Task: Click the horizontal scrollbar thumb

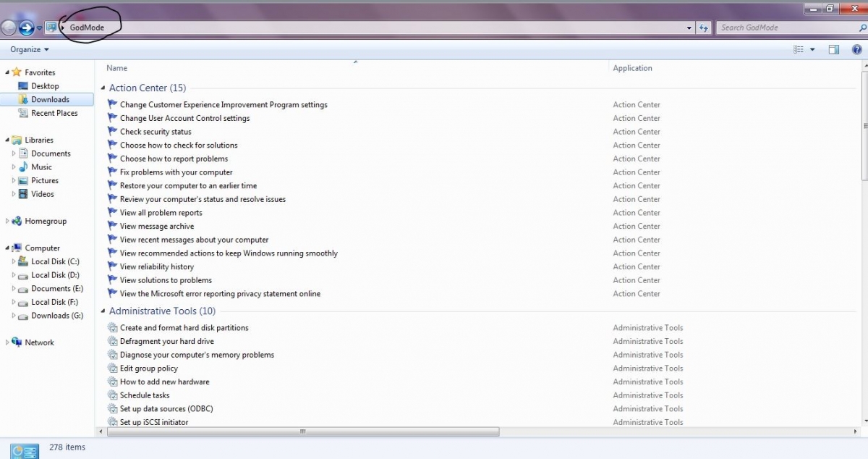Action: click(303, 431)
